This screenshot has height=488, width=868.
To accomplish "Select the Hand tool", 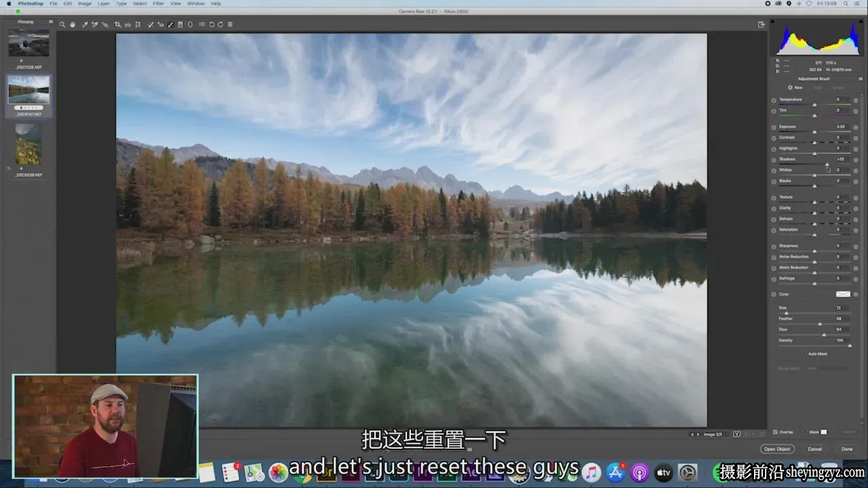I will pyautogui.click(x=73, y=24).
